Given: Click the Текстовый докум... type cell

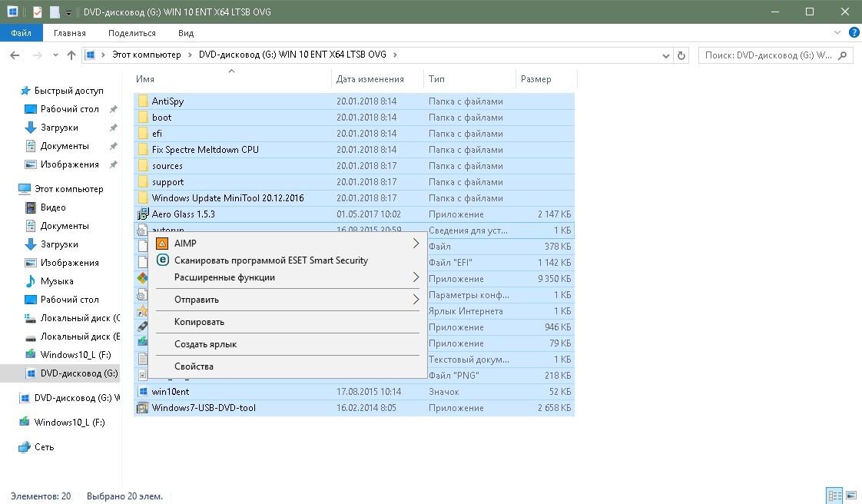Looking at the screenshot, I should (469, 360).
